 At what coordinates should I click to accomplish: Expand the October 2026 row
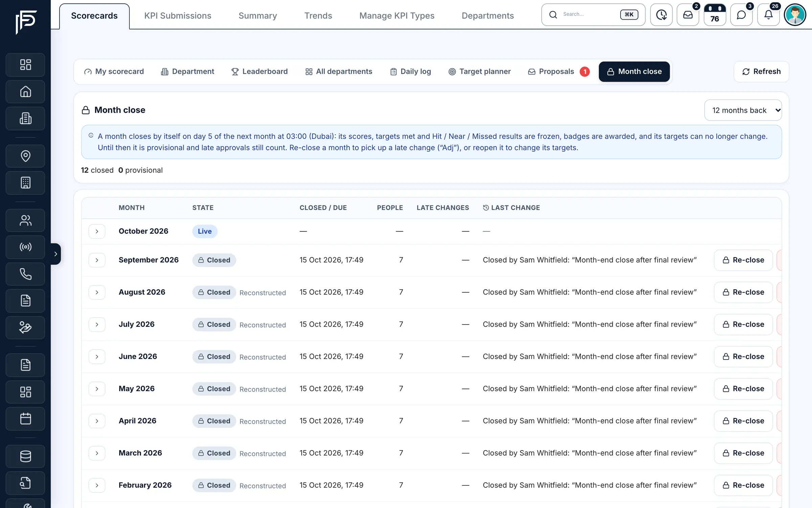pos(97,231)
